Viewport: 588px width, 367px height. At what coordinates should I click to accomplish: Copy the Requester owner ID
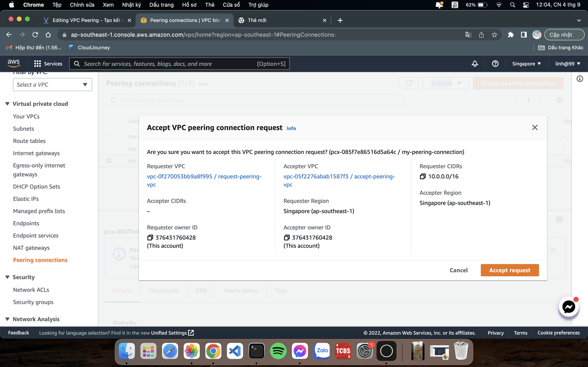(150, 237)
